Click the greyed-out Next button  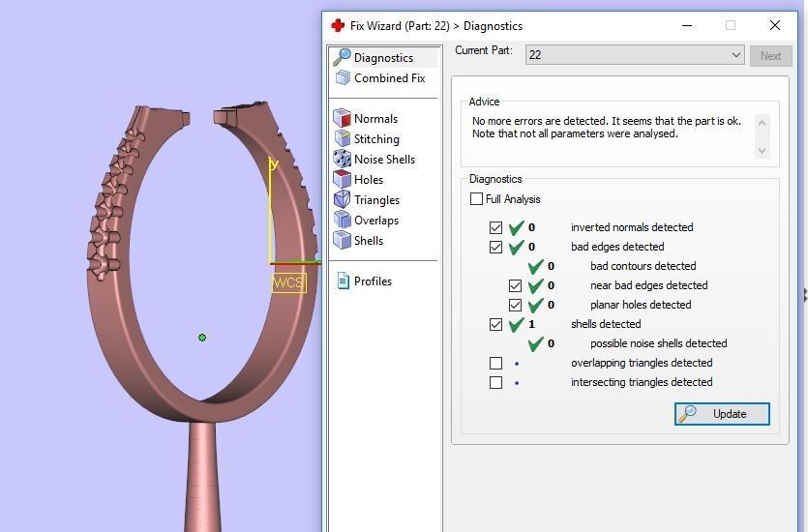tap(770, 56)
